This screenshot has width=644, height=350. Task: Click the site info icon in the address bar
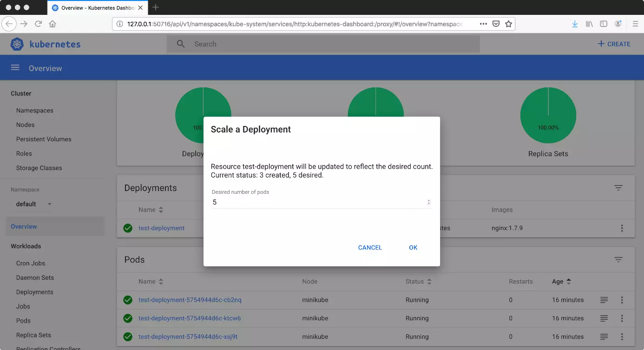(119, 24)
